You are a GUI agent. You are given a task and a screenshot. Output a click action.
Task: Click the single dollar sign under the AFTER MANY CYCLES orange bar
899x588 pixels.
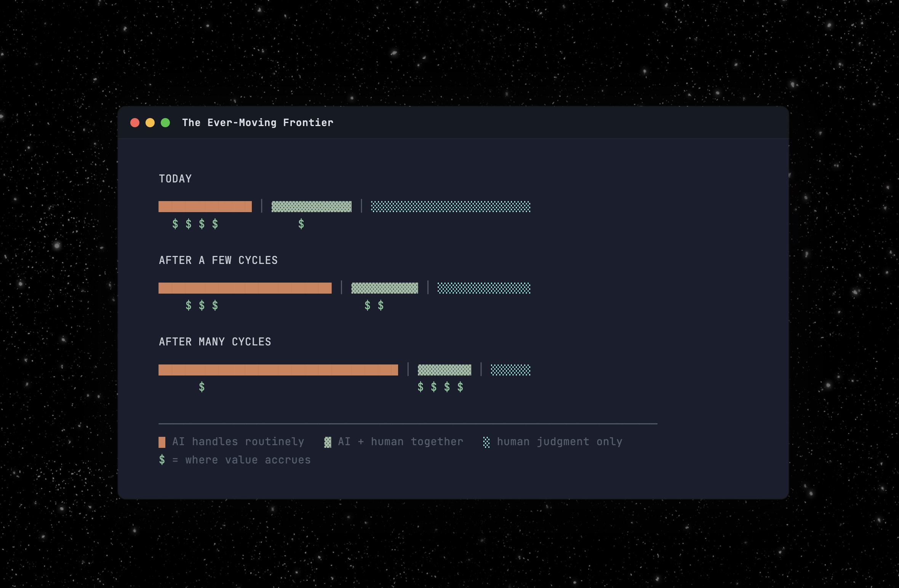(x=202, y=387)
